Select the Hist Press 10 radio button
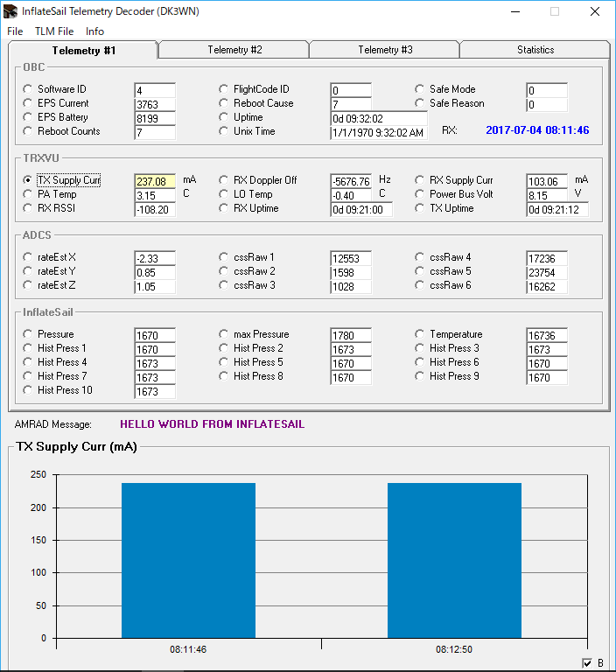Screen dimensions: 616x672 [28, 390]
